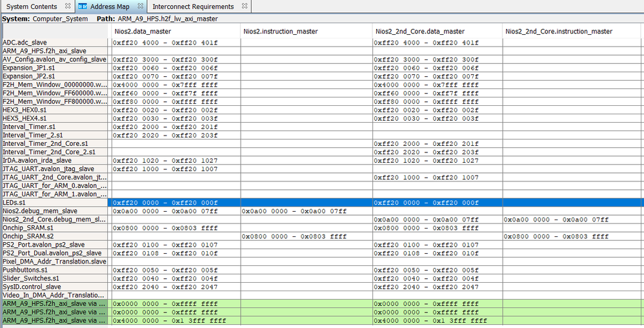Click the Address Map tab icon

click(x=83, y=6)
